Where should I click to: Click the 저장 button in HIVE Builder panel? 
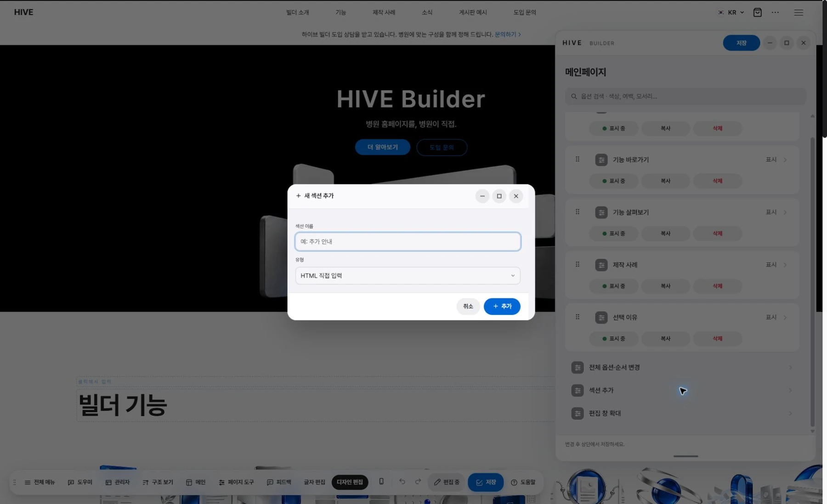pos(741,43)
